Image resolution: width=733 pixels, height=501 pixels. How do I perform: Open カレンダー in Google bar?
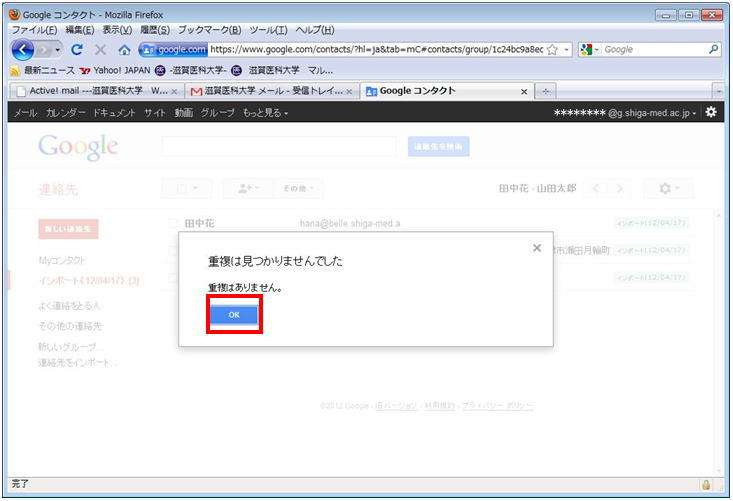tap(65, 113)
